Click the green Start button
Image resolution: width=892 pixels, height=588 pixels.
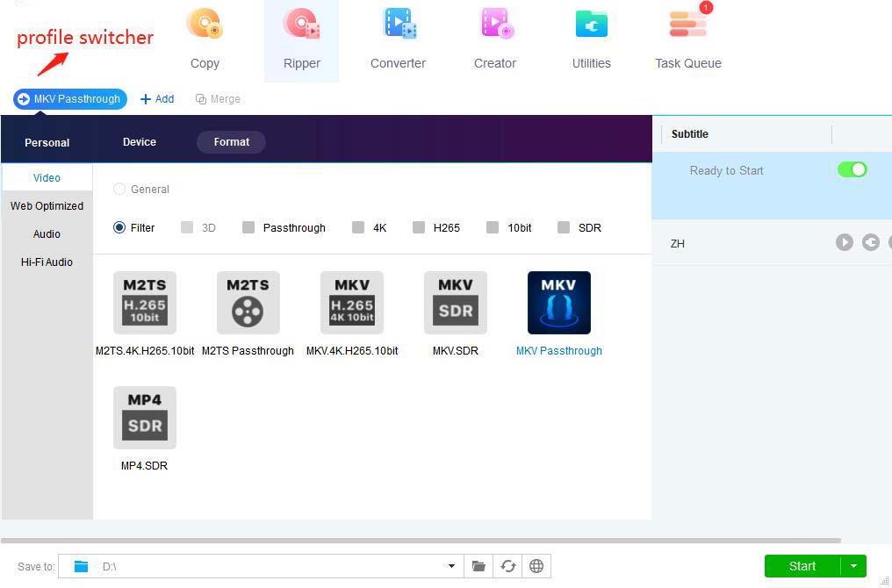[802, 566]
